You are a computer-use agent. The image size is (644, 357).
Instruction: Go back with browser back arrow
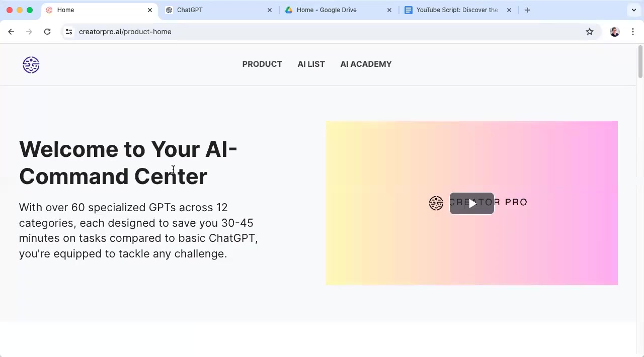pyautogui.click(x=11, y=32)
